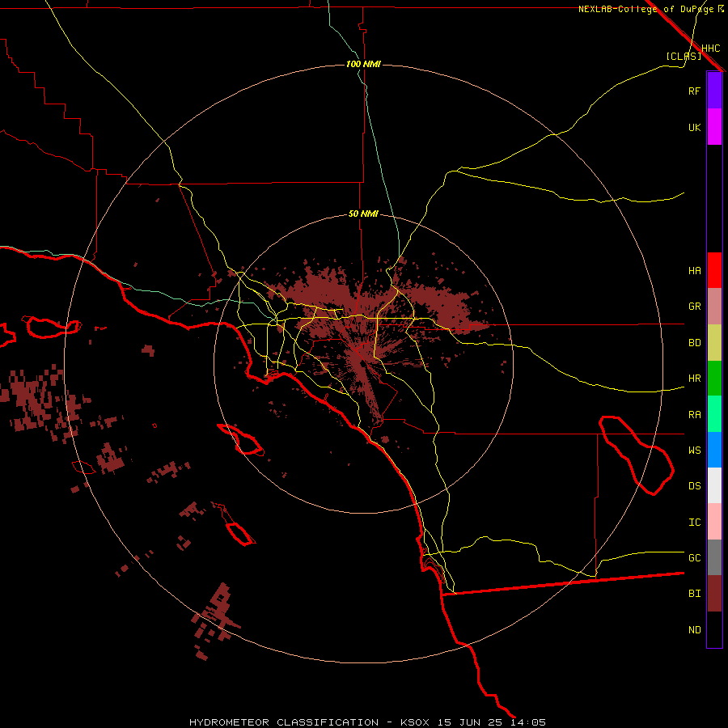Viewport: 728px width, 728px height.
Task: Click the DS legend label
Action: (x=694, y=486)
